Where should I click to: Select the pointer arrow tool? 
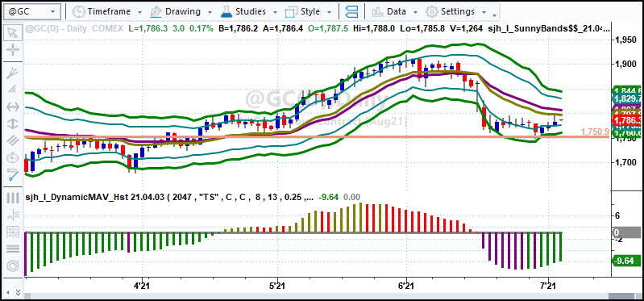[13, 32]
